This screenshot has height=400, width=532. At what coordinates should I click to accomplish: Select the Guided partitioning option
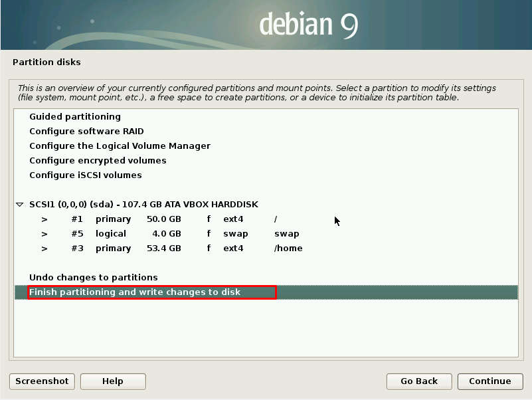click(266, 116)
